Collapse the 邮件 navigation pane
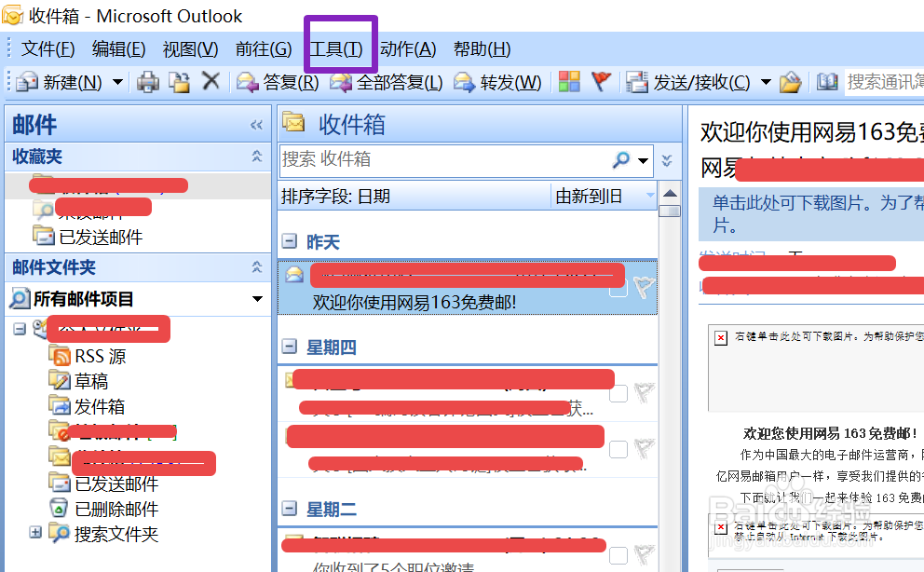The width and height of the screenshot is (924, 572). pyautogui.click(x=256, y=125)
